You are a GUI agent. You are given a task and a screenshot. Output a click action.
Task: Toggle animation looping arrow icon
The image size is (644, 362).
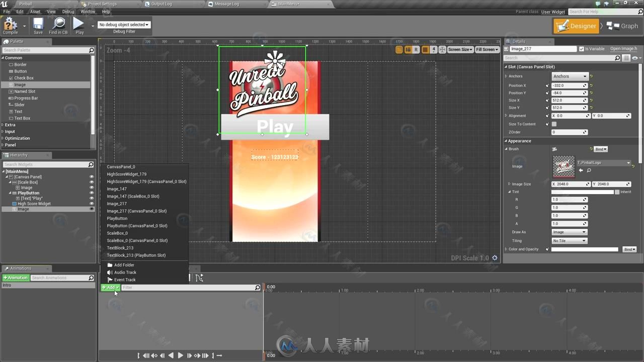click(x=219, y=355)
